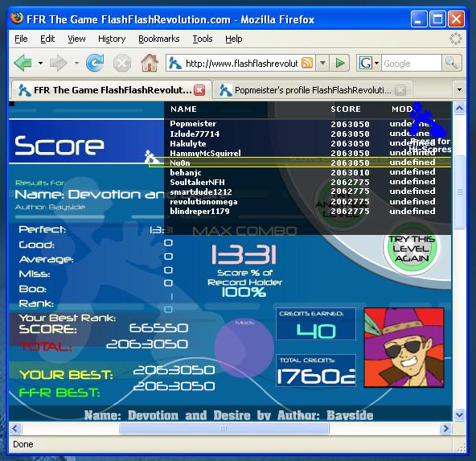The image size is (476, 461).
Task: Close the FFR The Game tab
Action: (199, 90)
